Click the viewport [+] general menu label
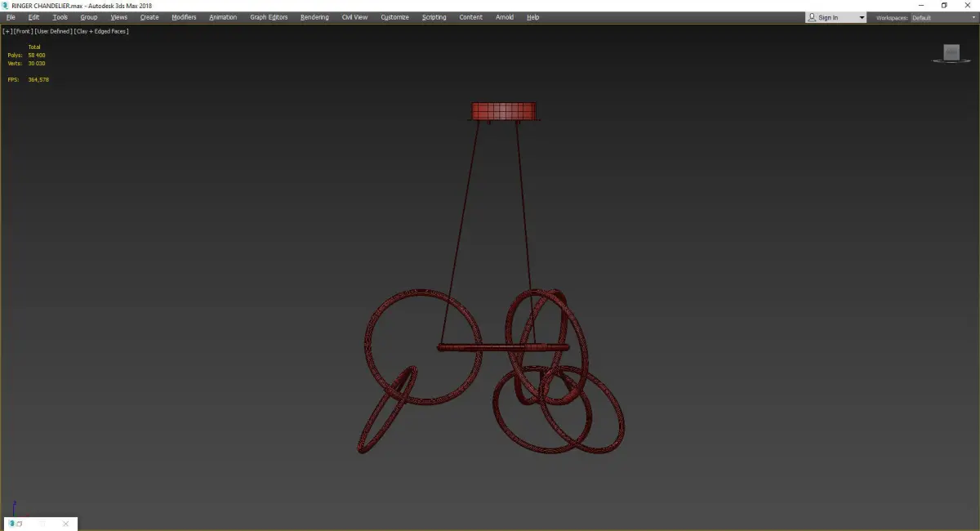Viewport: 980px width, 531px height. [x=7, y=31]
